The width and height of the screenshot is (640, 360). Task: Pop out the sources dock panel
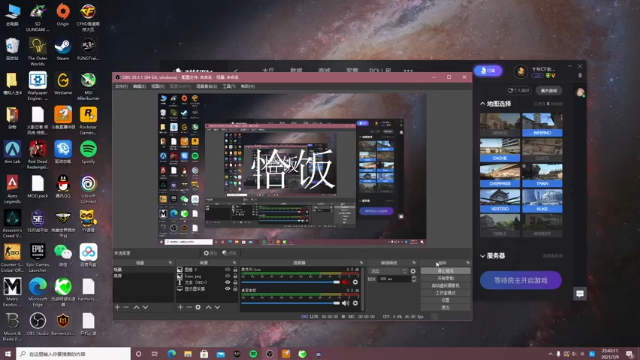pos(234,262)
